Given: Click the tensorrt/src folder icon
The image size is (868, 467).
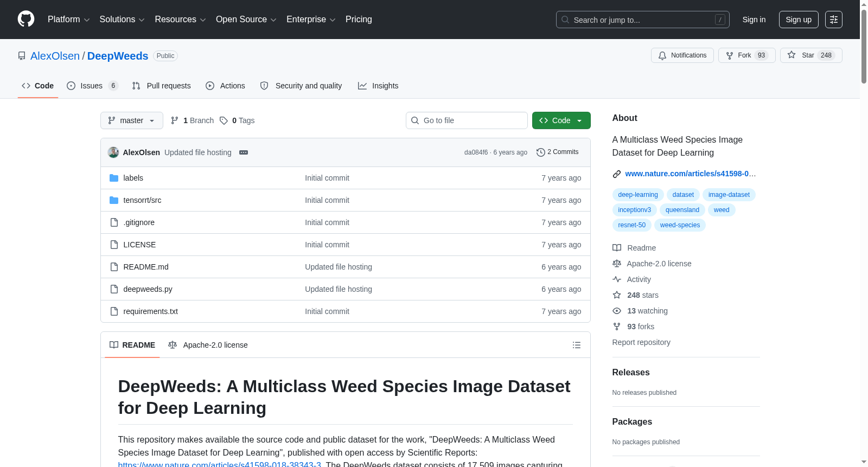Looking at the screenshot, I should pos(114,200).
